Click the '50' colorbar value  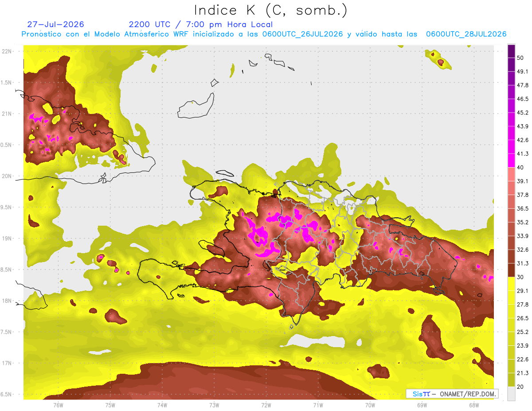click(x=520, y=58)
